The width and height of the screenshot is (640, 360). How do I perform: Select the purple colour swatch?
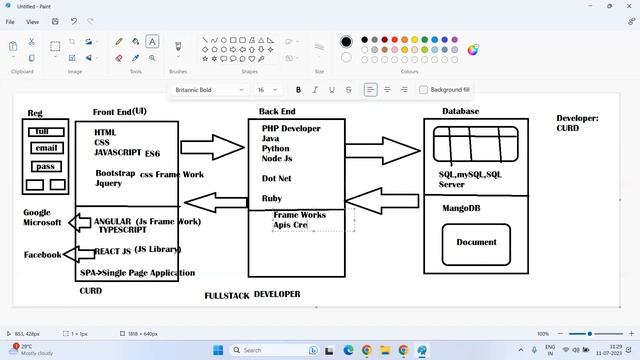(x=454, y=40)
